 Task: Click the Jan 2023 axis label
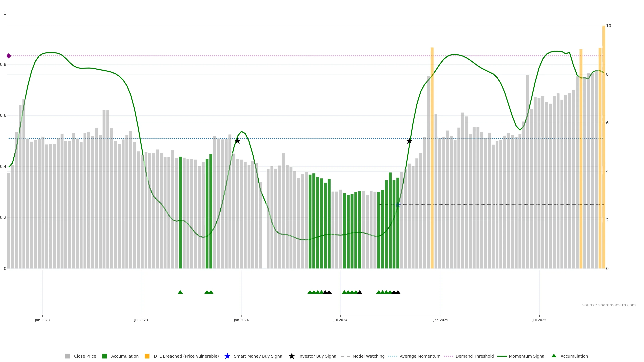click(x=42, y=320)
